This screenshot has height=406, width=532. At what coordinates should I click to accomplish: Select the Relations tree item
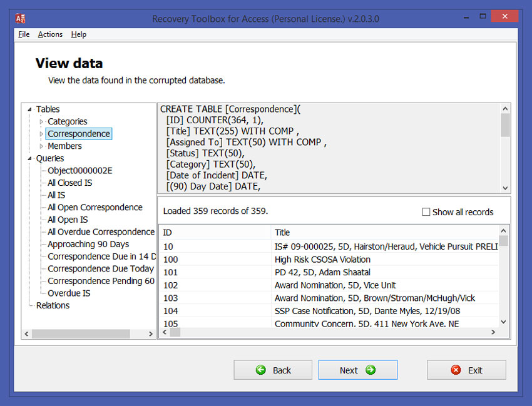[x=53, y=306]
